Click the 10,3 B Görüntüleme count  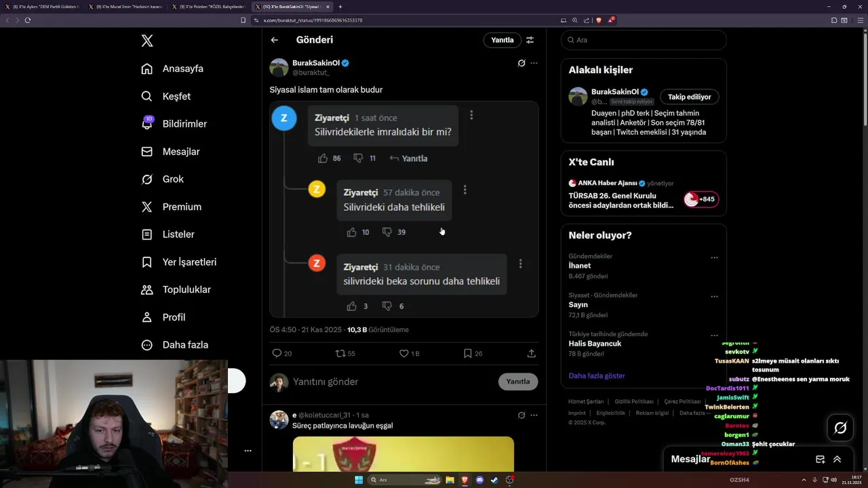[x=378, y=330]
